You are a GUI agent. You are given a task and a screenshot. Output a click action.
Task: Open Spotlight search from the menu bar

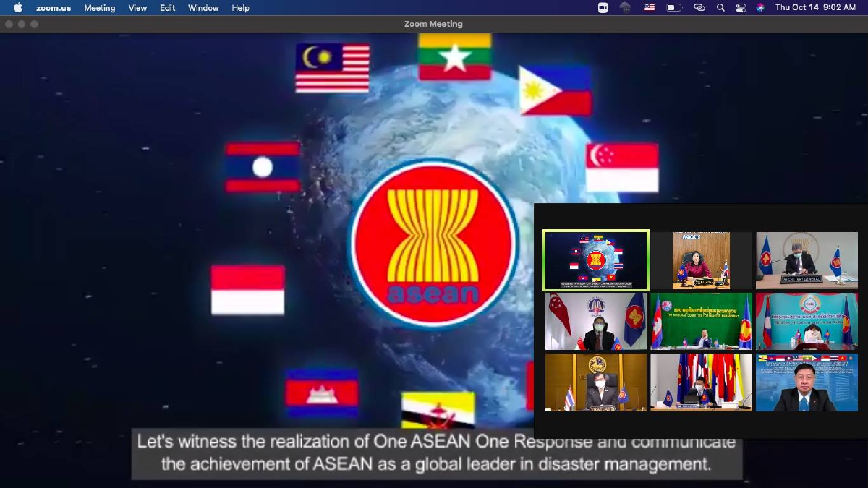[x=720, y=7]
